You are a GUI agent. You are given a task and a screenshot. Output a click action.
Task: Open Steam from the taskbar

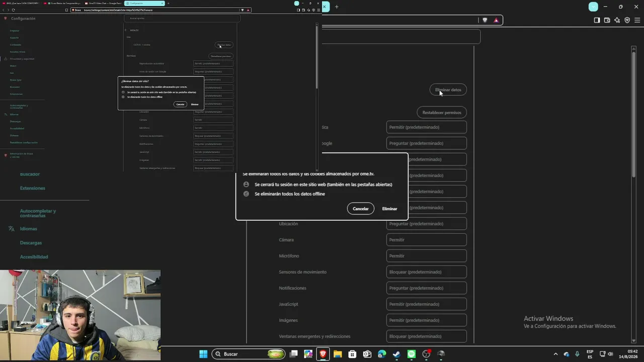[396, 354]
